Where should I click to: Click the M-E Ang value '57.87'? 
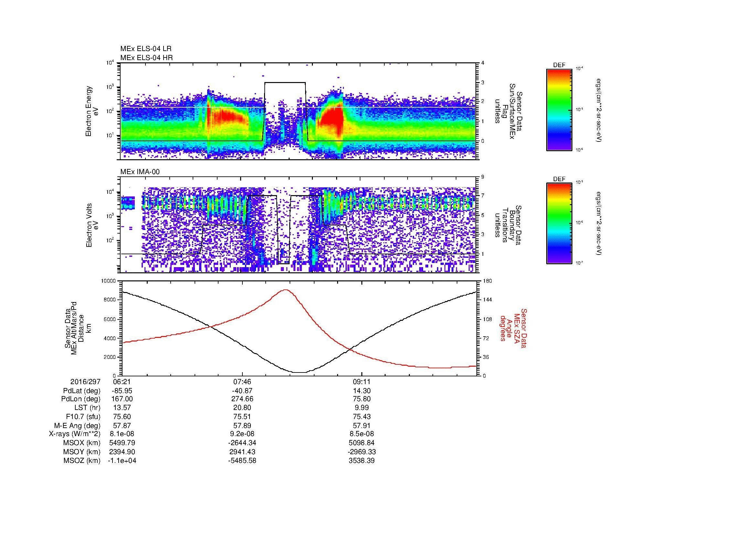pos(122,426)
